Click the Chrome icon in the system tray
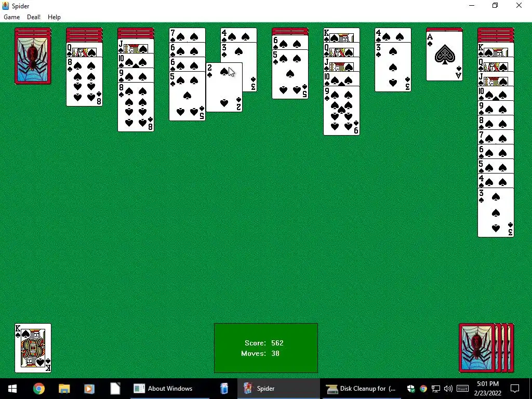Viewport: 532px width, 399px height. (423, 389)
